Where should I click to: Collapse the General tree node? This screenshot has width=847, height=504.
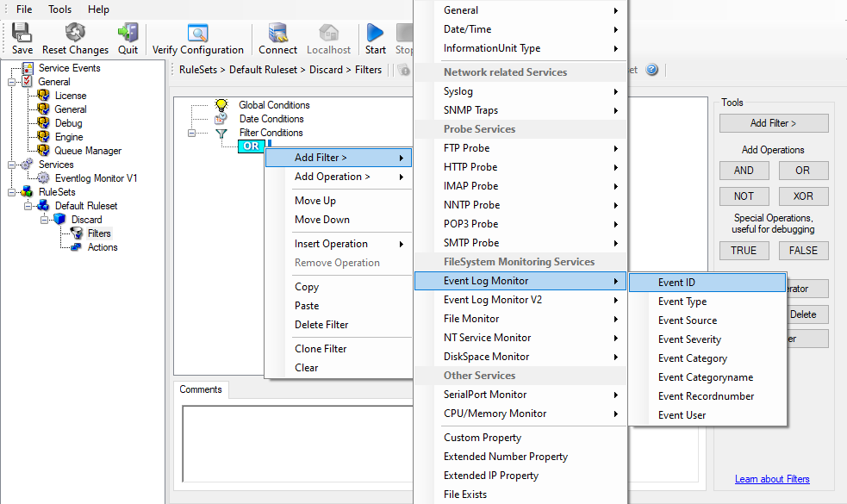[x=12, y=82]
